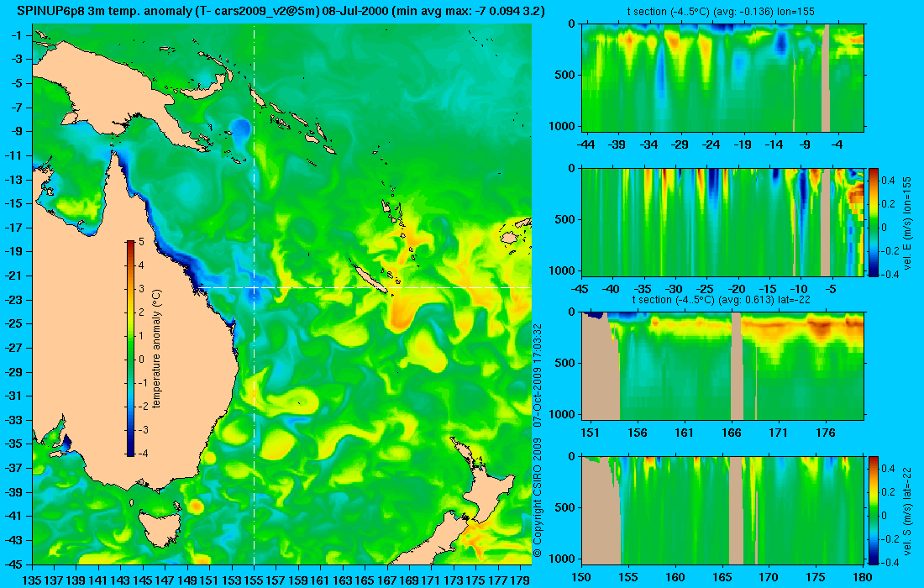
Task: Select the 'vel. E (m/s) lon=155' label
Action: click(907, 223)
